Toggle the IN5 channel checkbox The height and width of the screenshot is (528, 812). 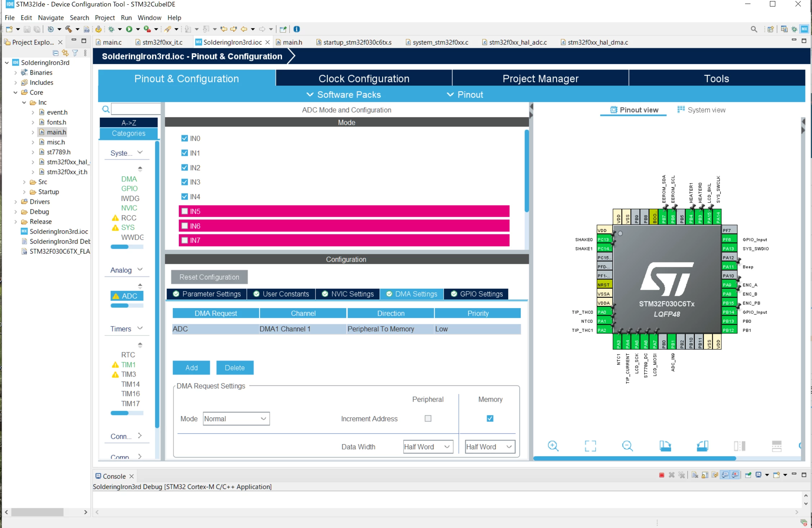(185, 211)
